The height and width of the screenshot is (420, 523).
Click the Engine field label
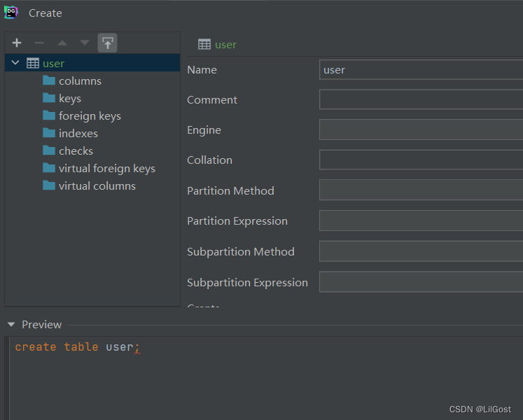(x=204, y=130)
